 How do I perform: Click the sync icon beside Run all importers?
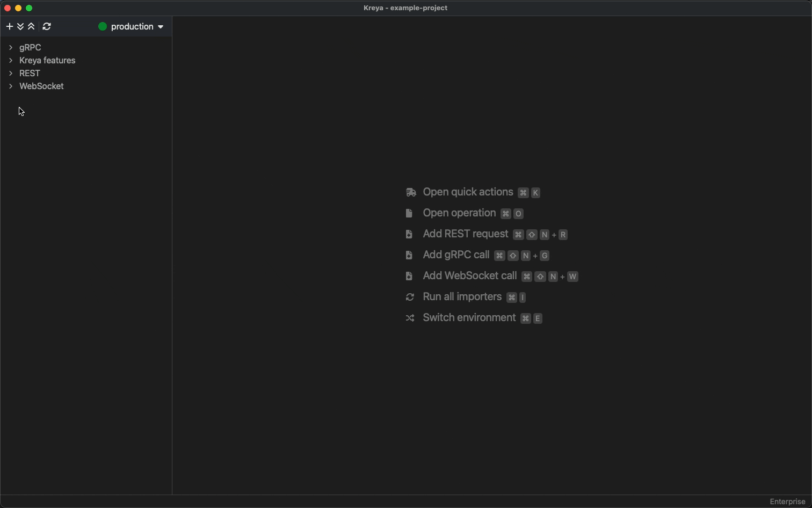pyautogui.click(x=410, y=297)
